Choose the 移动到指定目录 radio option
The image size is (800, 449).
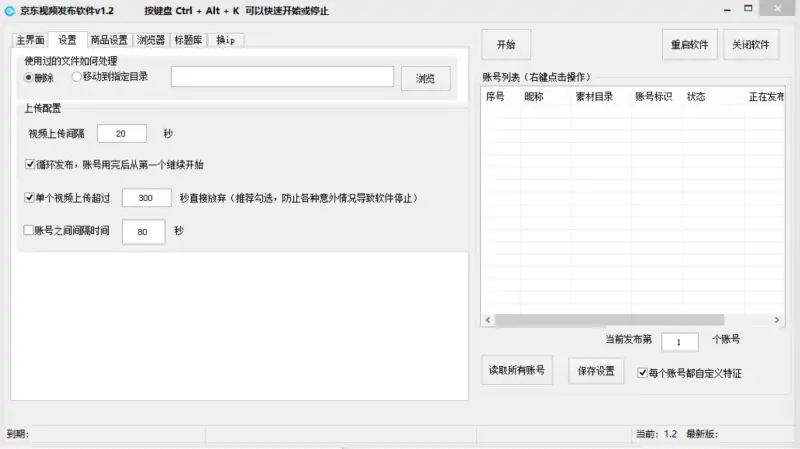point(77,77)
